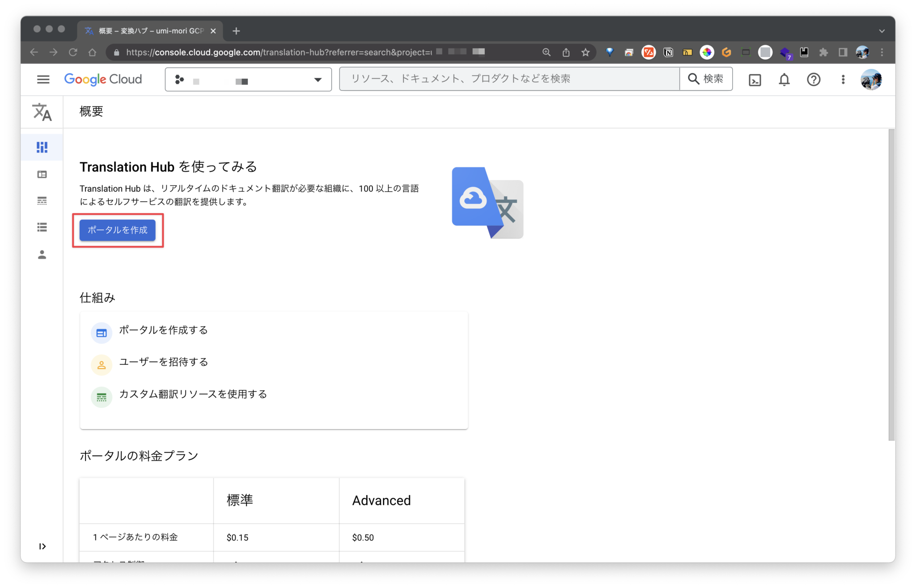Click the ポータルを作成 button

tap(117, 230)
